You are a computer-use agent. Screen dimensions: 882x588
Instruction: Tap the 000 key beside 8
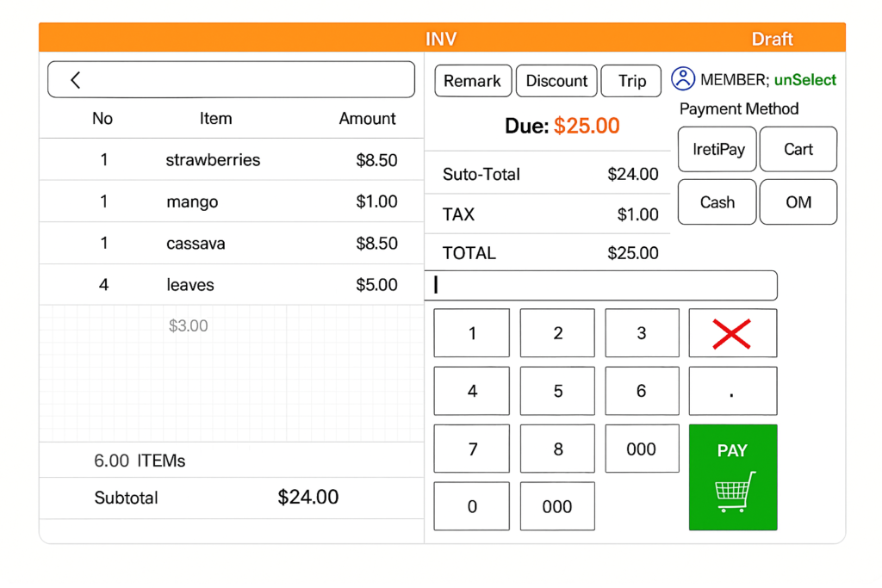point(642,449)
